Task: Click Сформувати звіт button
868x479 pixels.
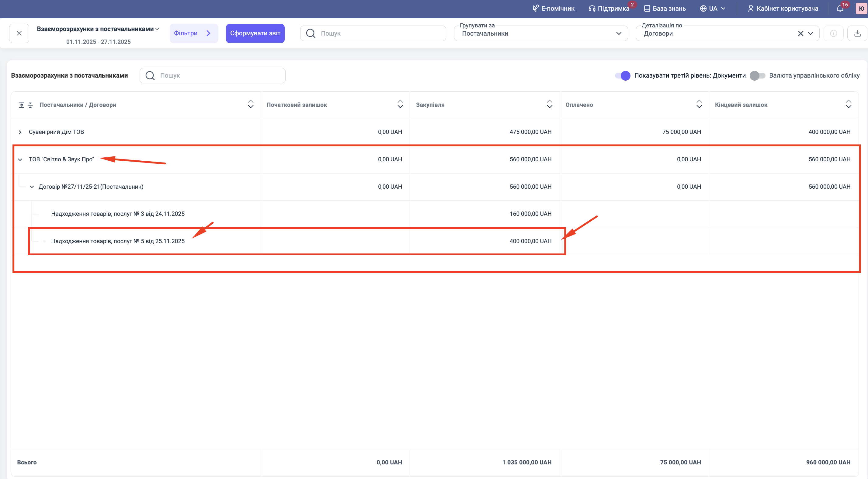Action: (255, 33)
